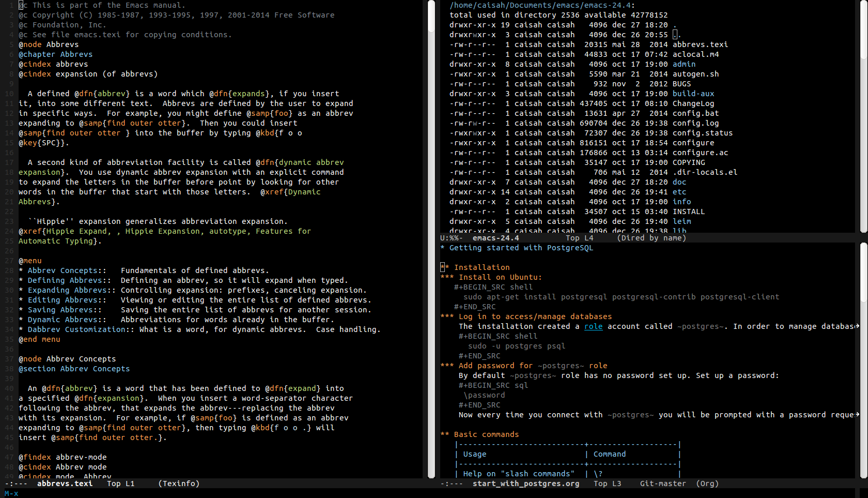The image size is (868, 498).
Task: Click '(Dired by name)' mode indicator
Action: tap(652, 238)
